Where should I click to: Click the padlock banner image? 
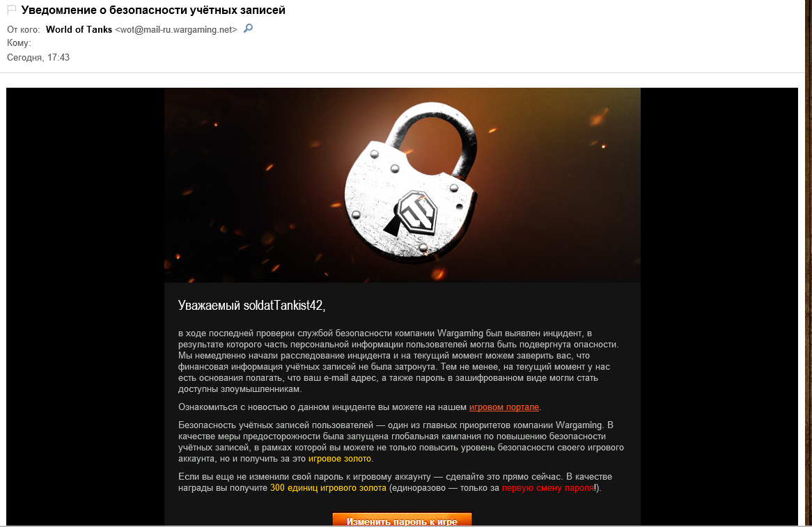click(403, 184)
